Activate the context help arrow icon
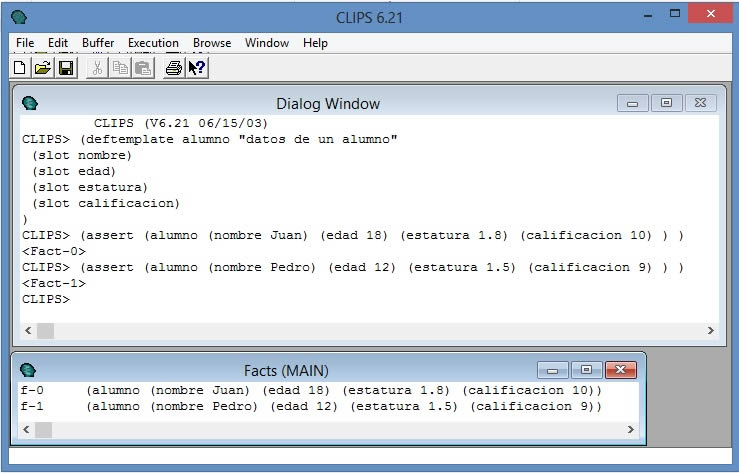739x473 pixels. pos(197,68)
